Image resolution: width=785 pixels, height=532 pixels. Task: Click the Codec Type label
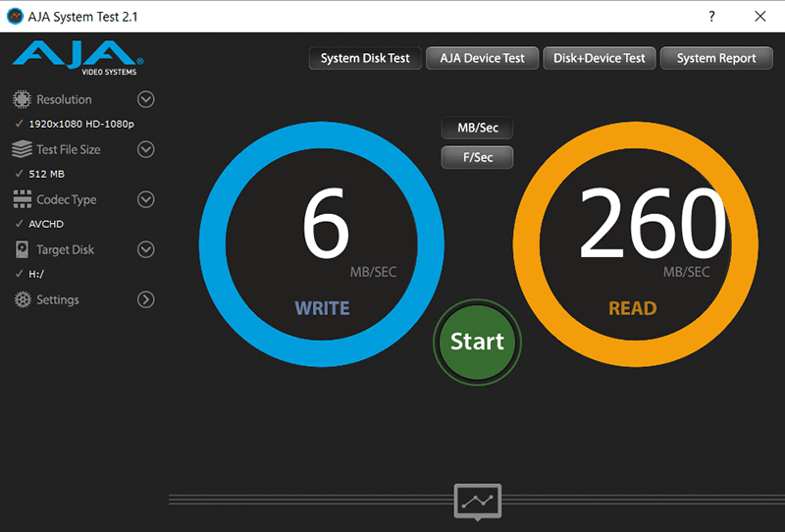(x=67, y=199)
